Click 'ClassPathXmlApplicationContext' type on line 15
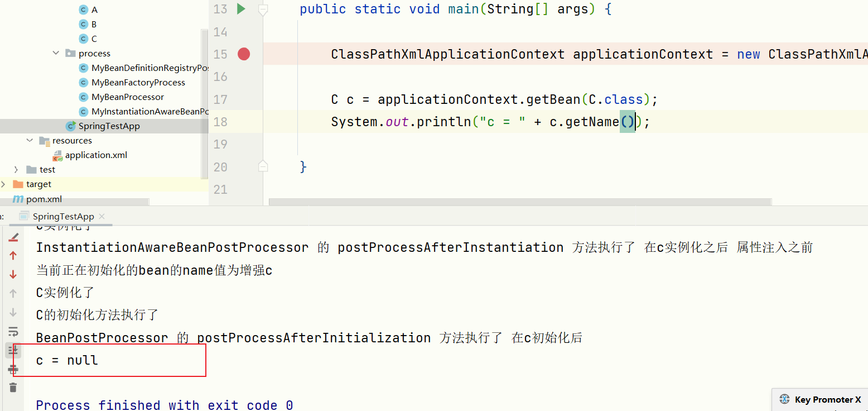Screen dimensions: 868x411 (x=447, y=54)
